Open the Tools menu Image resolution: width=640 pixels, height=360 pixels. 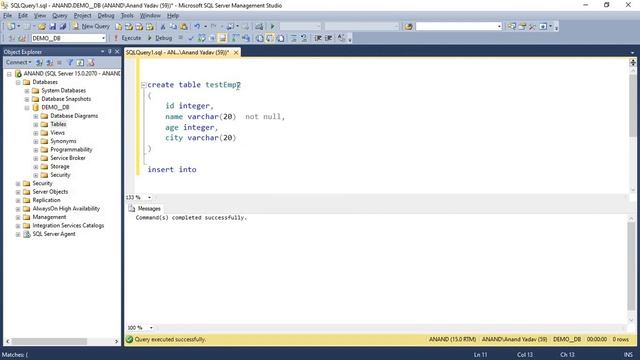[x=127, y=16]
